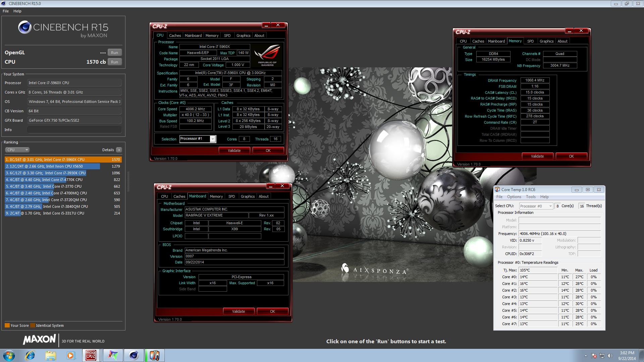644x362 pixels.
Task: Open Core Temp Help menu
Action: pyautogui.click(x=544, y=197)
